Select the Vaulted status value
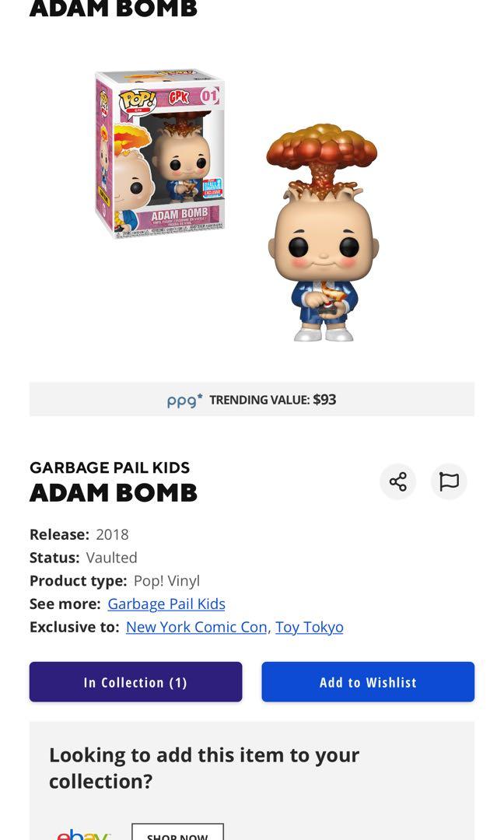This screenshot has height=840, width=504. point(111,558)
